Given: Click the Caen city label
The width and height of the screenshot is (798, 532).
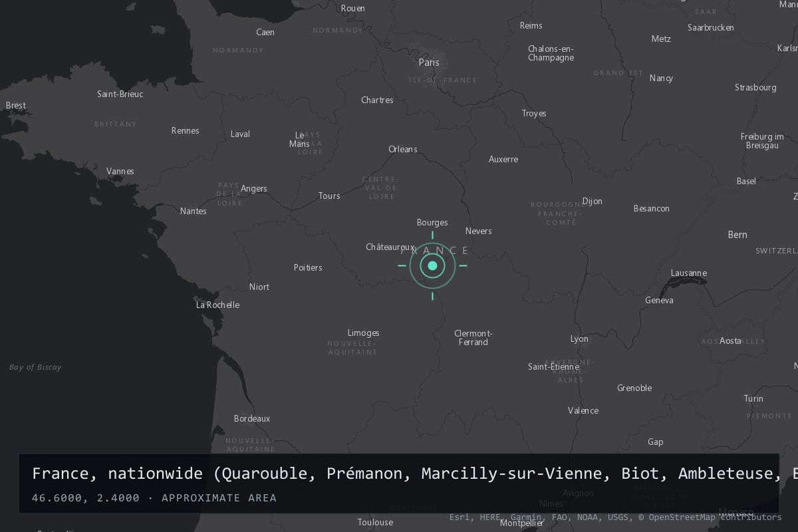Looking at the screenshot, I should [265, 32].
